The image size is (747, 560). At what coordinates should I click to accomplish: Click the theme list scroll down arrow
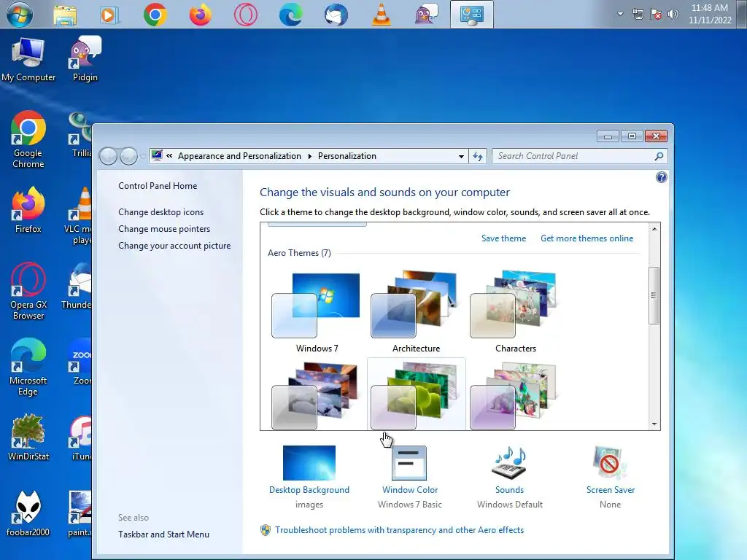click(654, 424)
